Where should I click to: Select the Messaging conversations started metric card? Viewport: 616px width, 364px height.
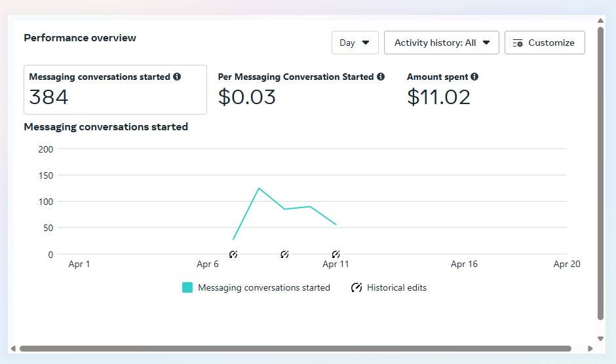pyautogui.click(x=115, y=90)
